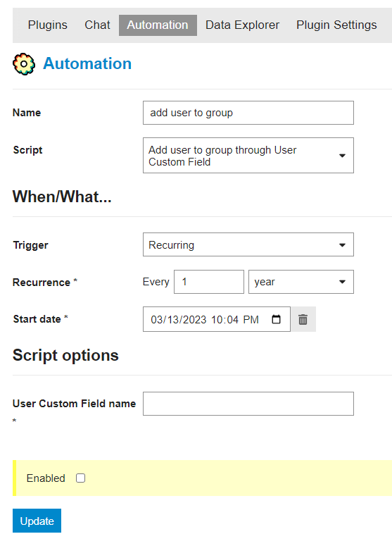392x546 pixels.
Task: Select the active Automation tab
Action: (158, 25)
